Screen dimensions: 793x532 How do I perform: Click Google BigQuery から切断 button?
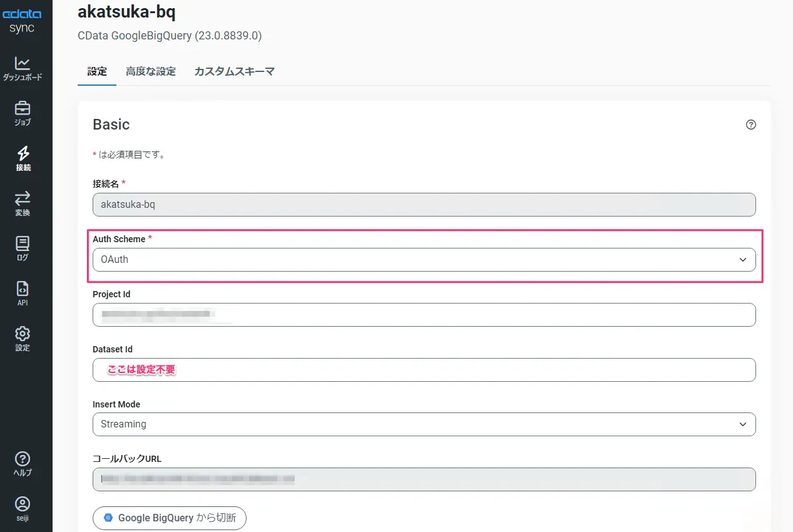(170, 518)
